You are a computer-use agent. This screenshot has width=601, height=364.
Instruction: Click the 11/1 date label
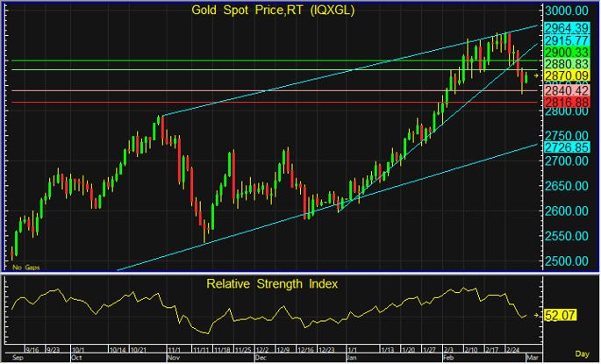pyautogui.click(x=174, y=350)
